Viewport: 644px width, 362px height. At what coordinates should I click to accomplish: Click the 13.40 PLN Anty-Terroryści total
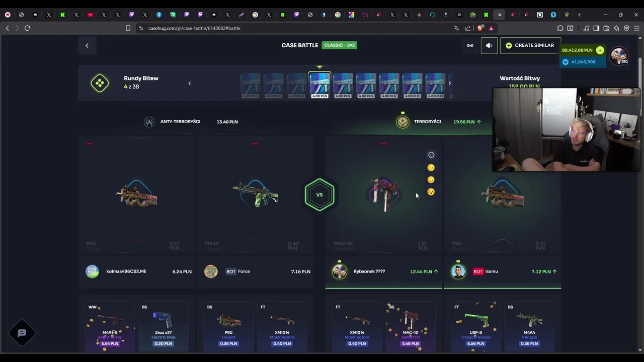(x=227, y=122)
